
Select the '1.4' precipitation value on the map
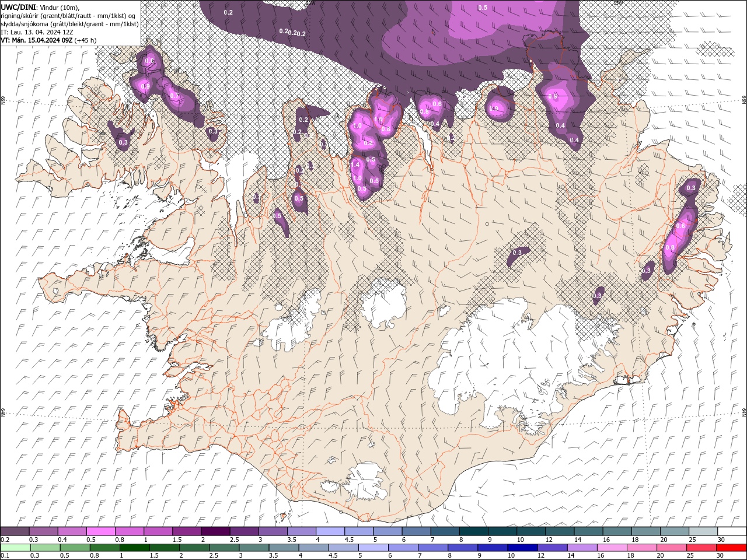click(x=356, y=165)
